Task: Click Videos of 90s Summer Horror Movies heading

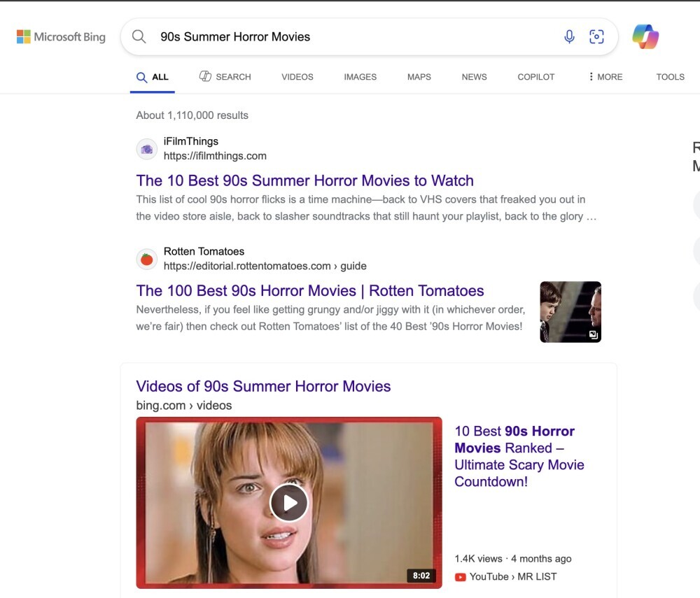Action: pos(263,386)
